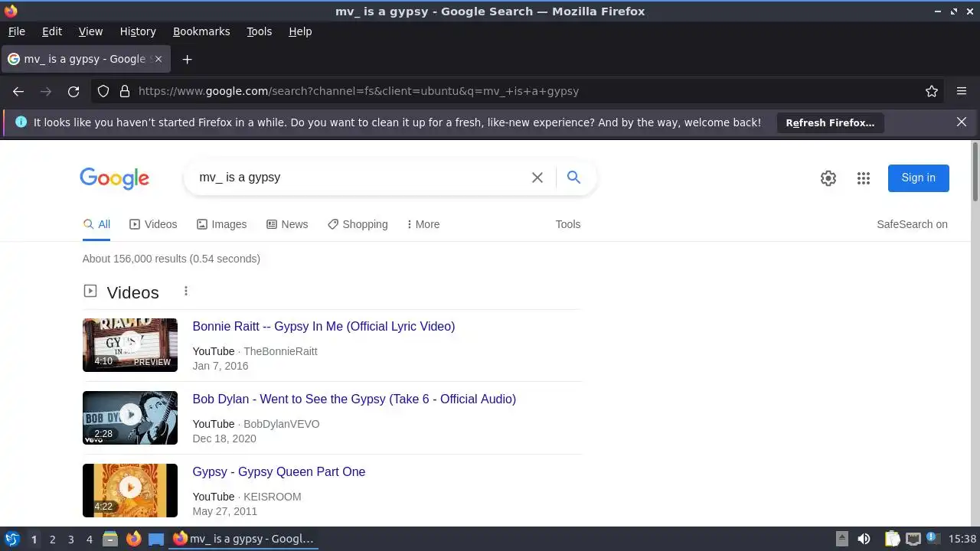This screenshot has height=551, width=980.
Task: Open the Tools menu in menu bar
Action: 259,31
